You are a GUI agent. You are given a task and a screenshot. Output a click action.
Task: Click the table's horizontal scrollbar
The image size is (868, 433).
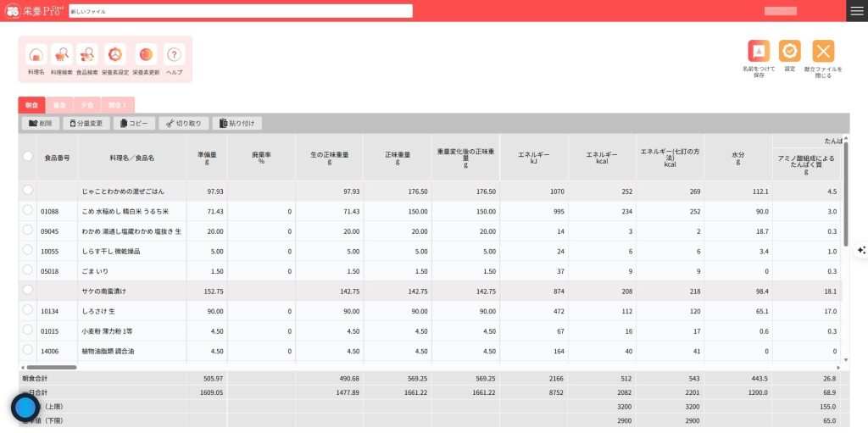click(x=51, y=367)
